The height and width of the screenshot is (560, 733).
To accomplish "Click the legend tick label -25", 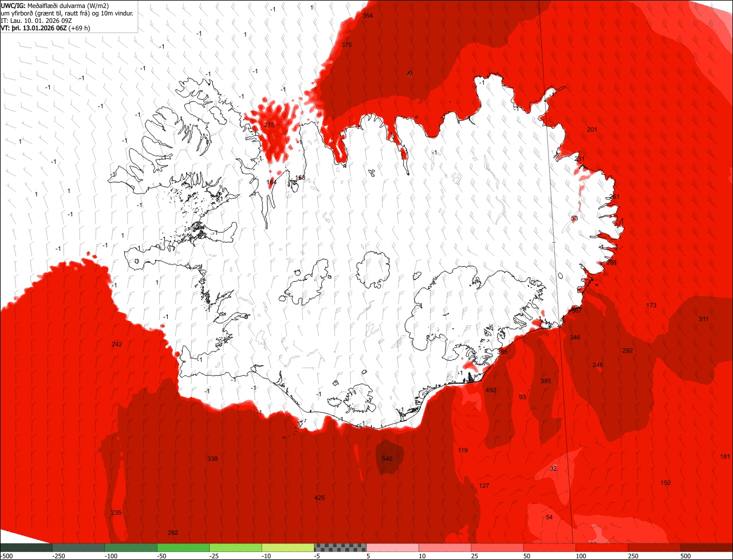I will (214, 556).
